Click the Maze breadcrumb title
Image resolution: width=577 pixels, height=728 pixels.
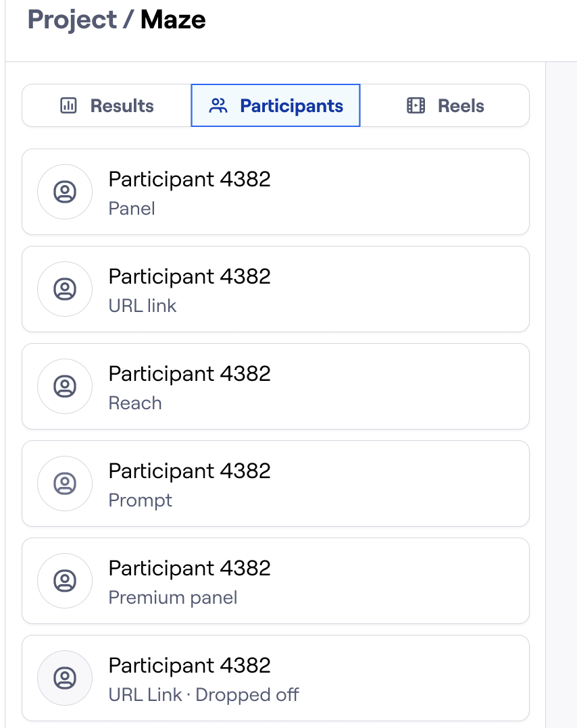(x=173, y=20)
